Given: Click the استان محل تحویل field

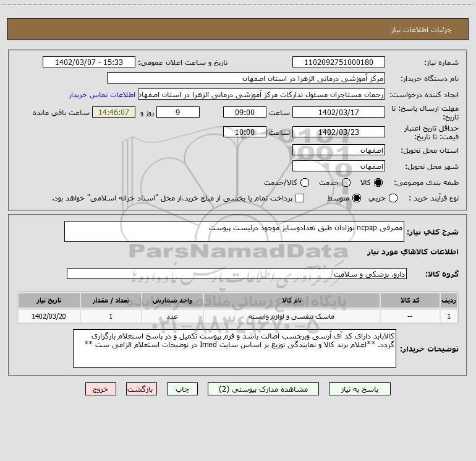Looking at the screenshot, I should tap(339, 150).
